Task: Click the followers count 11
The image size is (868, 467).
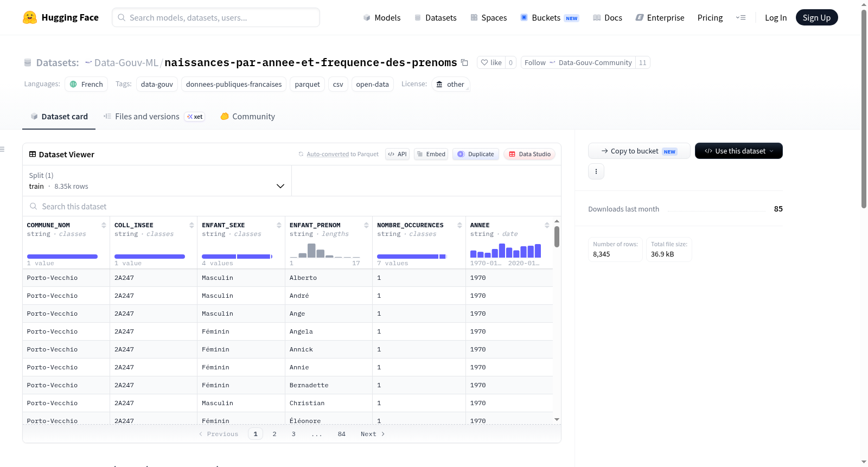Action: pyautogui.click(x=643, y=62)
